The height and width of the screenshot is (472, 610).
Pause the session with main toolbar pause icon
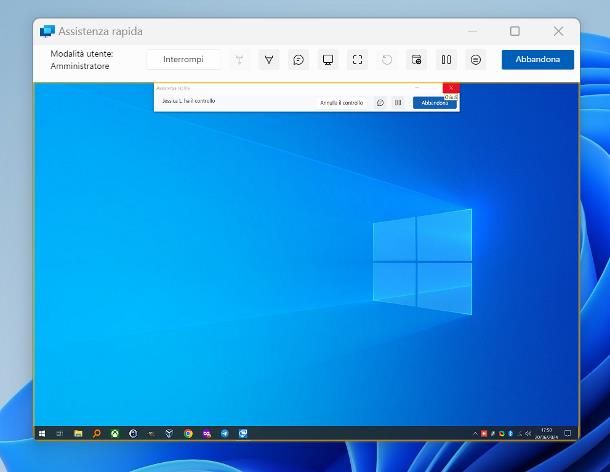point(446,60)
